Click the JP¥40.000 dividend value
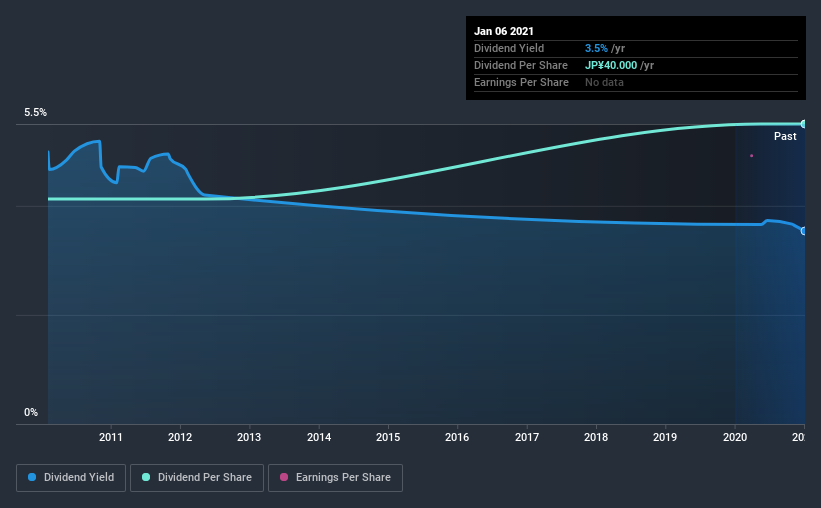The image size is (821, 508). click(x=611, y=65)
